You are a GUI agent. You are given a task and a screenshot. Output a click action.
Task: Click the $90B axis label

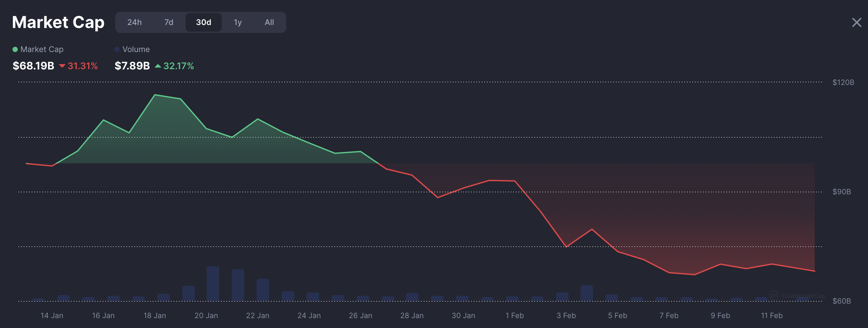841,192
